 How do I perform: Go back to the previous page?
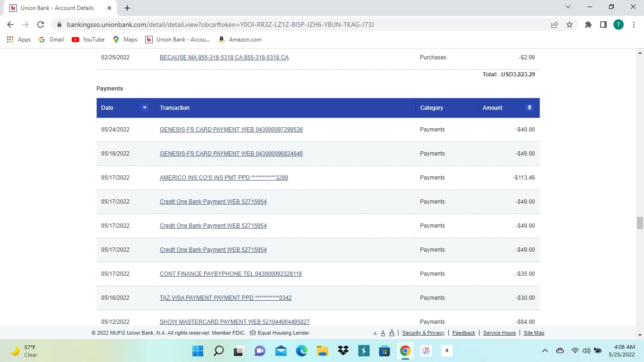(x=11, y=25)
